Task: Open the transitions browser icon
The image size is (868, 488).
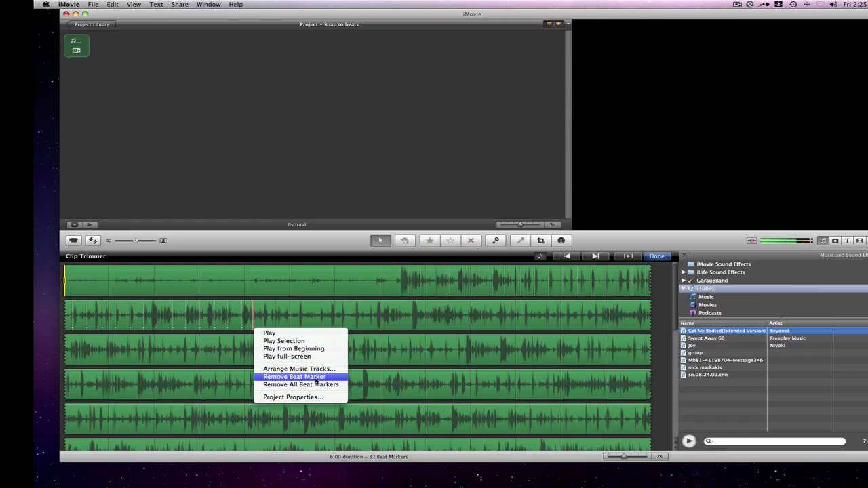Action: click(859, 241)
